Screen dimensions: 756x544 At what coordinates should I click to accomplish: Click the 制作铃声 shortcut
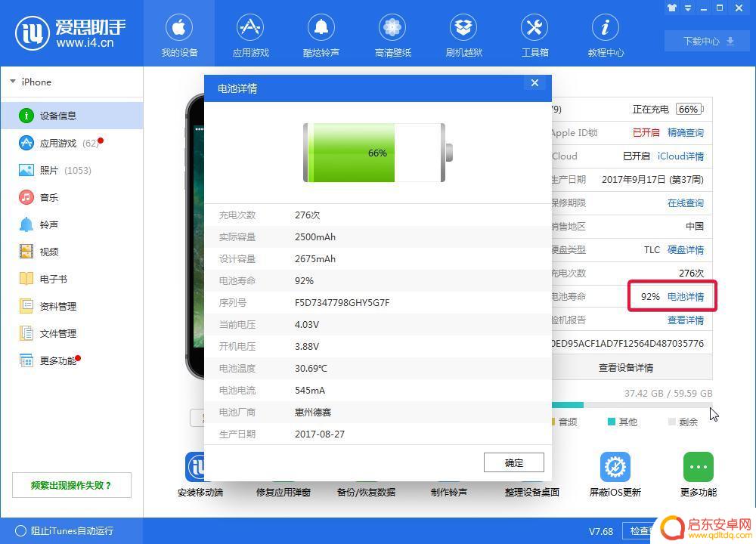coord(449,492)
